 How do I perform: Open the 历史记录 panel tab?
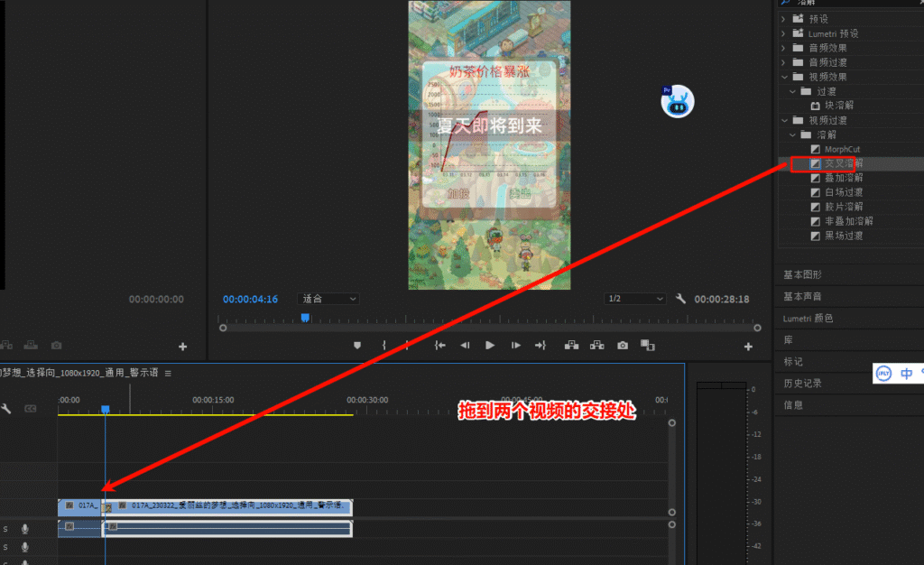click(802, 383)
